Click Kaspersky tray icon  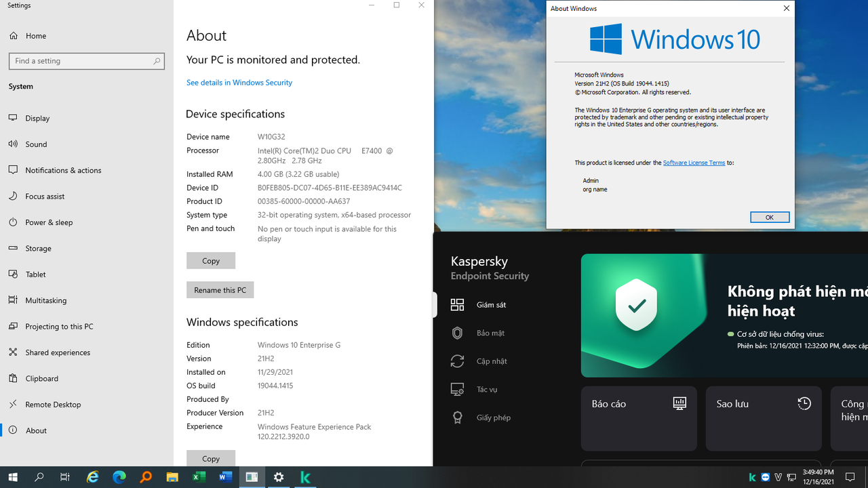tap(753, 477)
